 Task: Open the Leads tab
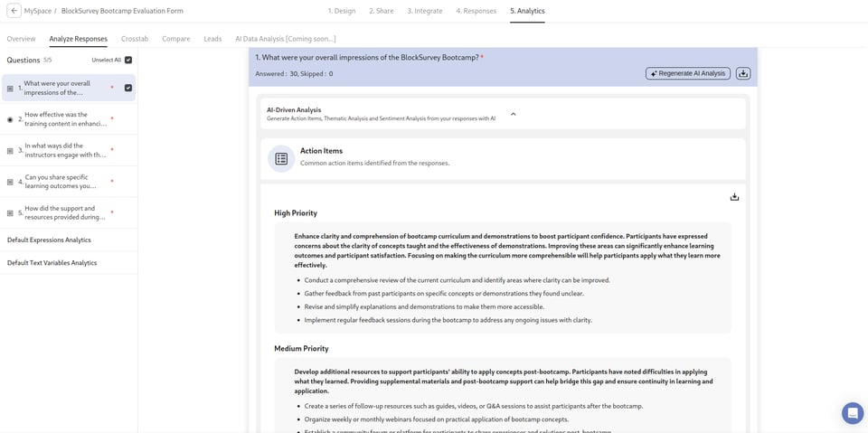pos(212,39)
